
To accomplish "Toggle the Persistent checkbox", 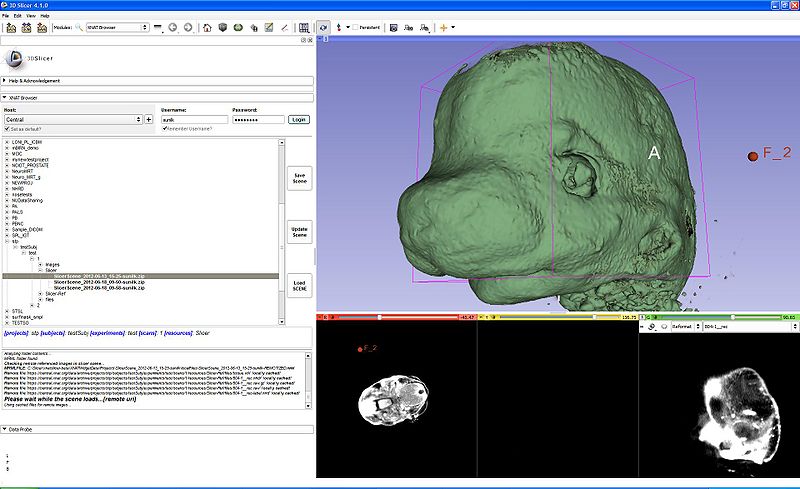I will [357, 27].
